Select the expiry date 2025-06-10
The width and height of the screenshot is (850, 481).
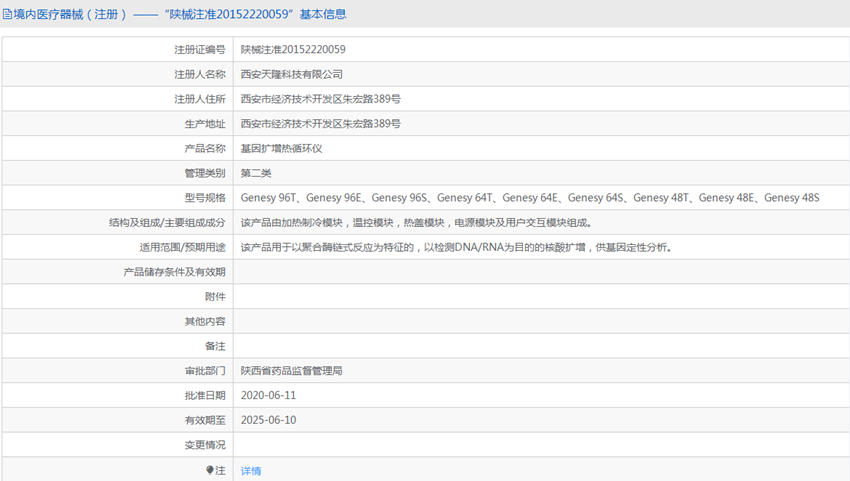[x=268, y=420]
